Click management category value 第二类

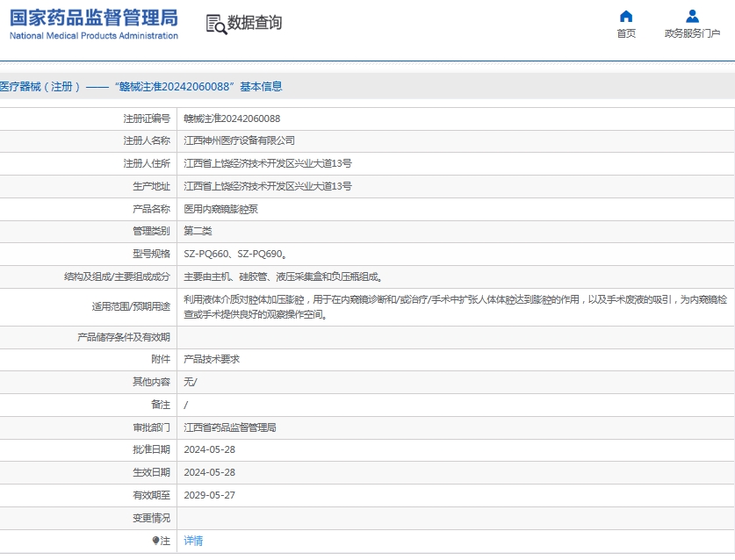[198, 231]
